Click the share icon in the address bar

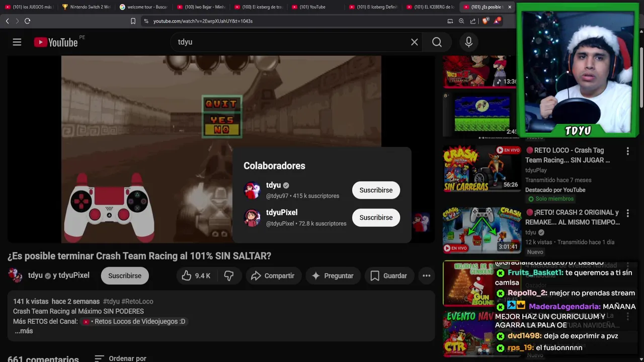473,21
